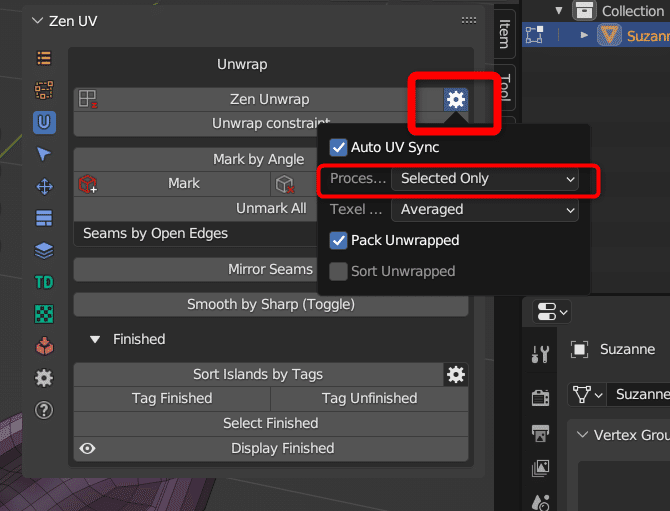Image resolution: width=670 pixels, height=511 pixels.
Task: Collapse the Finished subpanel triangle
Action: click(x=95, y=340)
